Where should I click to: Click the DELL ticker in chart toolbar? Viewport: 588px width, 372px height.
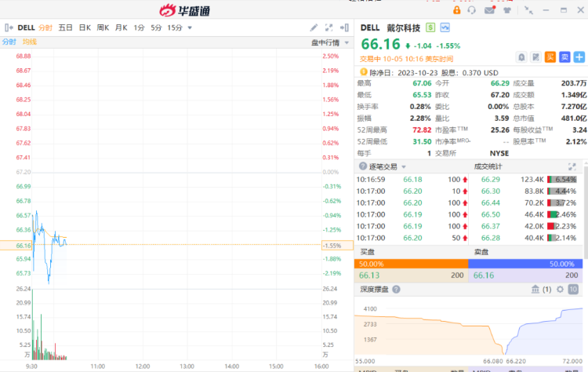click(x=26, y=27)
